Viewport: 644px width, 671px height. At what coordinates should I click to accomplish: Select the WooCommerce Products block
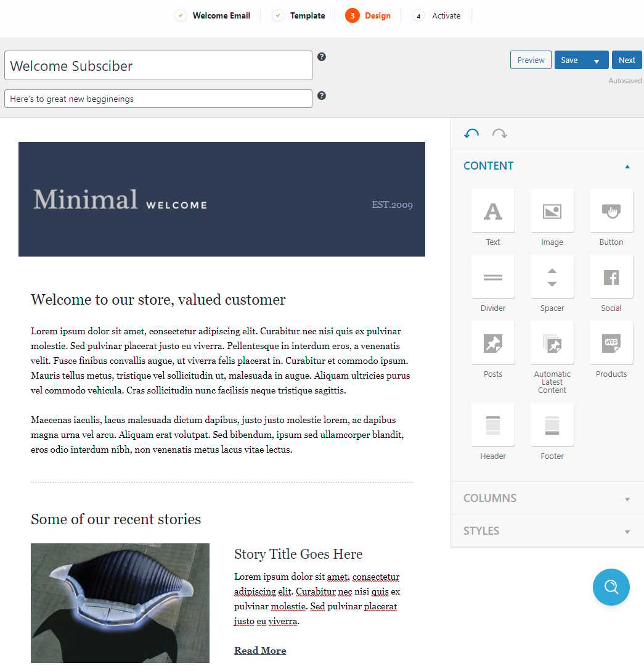point(611,343)
